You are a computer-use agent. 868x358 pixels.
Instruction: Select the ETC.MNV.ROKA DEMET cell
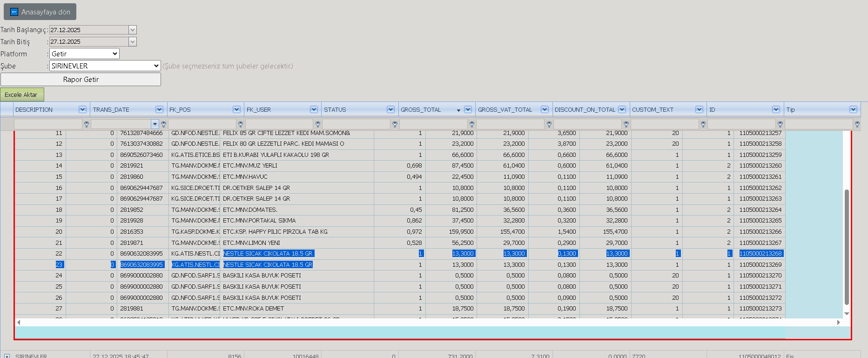297,309
